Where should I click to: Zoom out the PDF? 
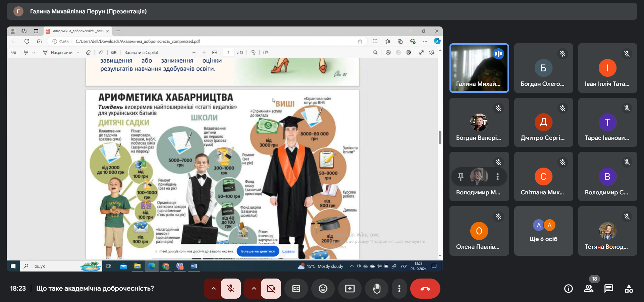pyautogui.click(x=194, y=52)
